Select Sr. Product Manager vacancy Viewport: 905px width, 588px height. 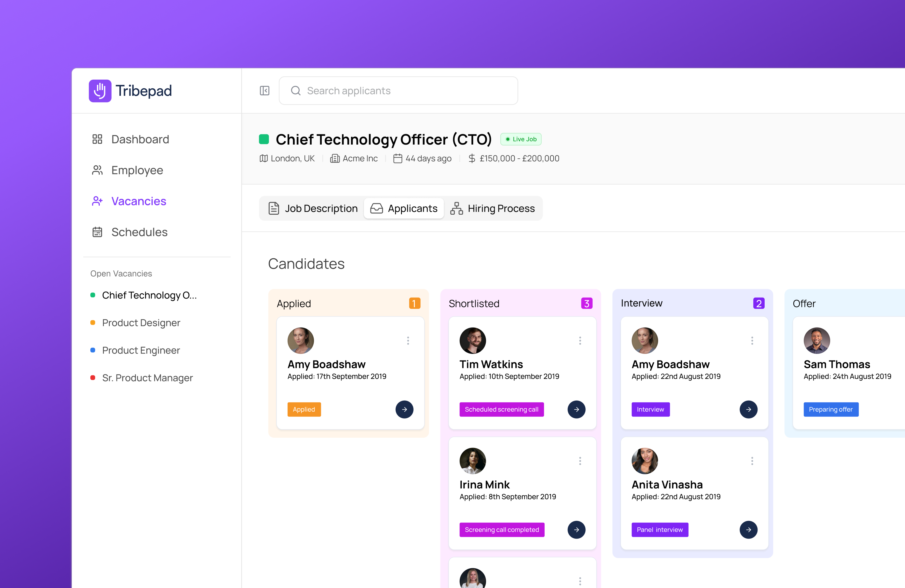(x=147, y=378)
